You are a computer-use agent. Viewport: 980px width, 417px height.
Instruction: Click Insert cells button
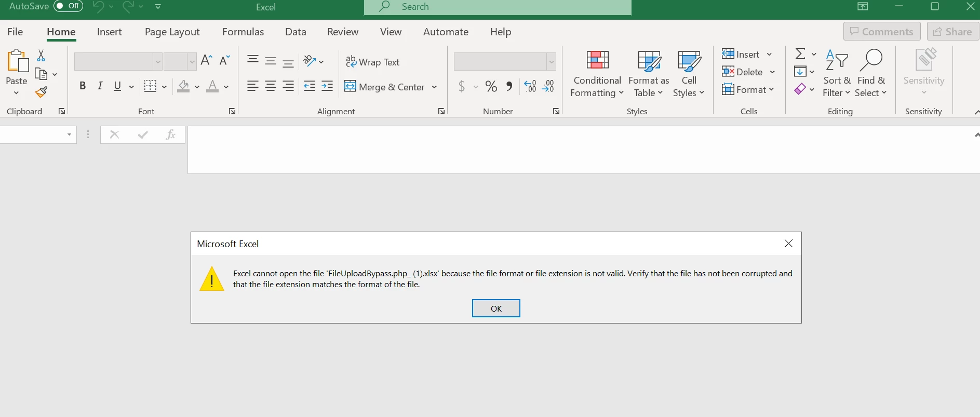[x=741, y=54]
